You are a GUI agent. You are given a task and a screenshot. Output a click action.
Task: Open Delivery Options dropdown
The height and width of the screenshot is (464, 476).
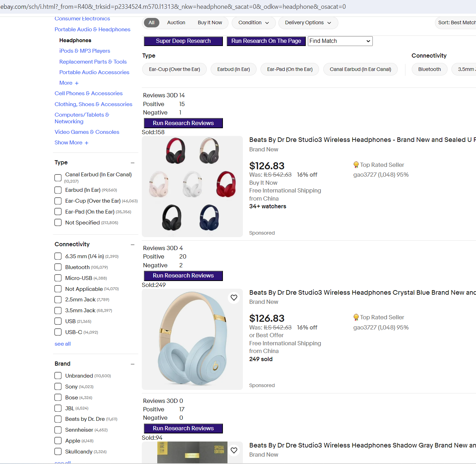coord(308,23)
